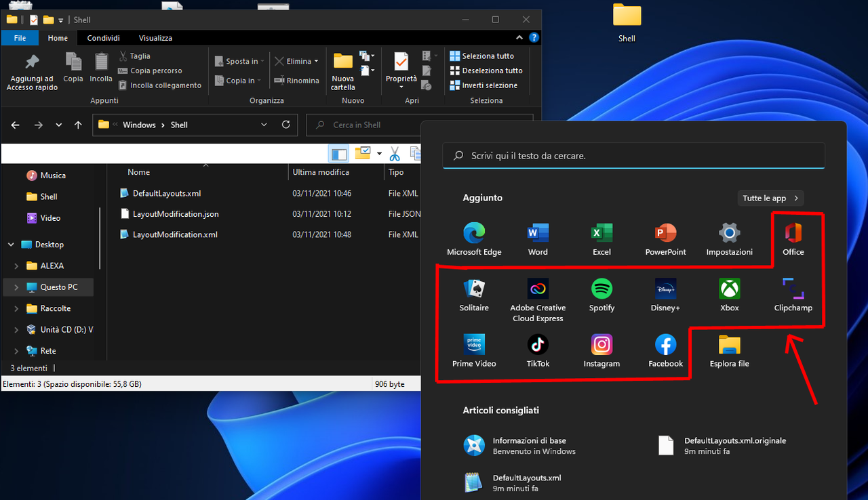
Task: Collapse the ribbon with the chevron
Action: [520, 38]
